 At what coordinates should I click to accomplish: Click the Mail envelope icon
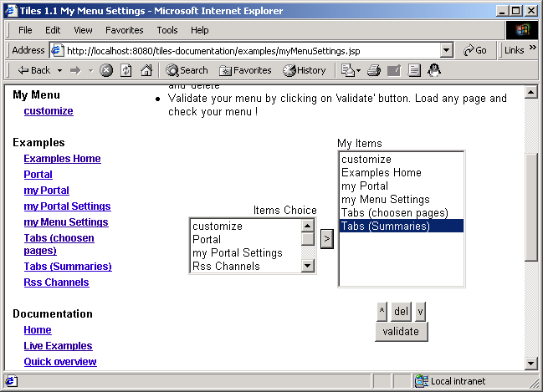point(348,70)
